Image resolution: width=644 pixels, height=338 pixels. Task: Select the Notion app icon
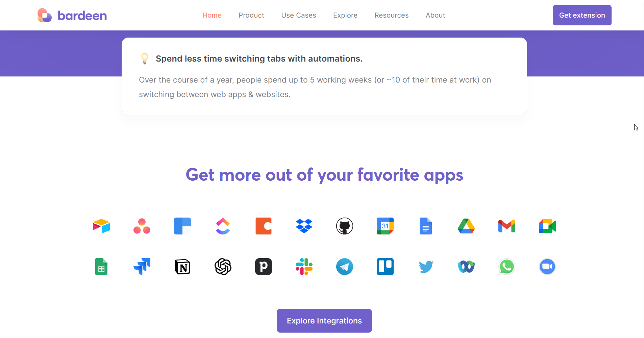tap(182, 267)
